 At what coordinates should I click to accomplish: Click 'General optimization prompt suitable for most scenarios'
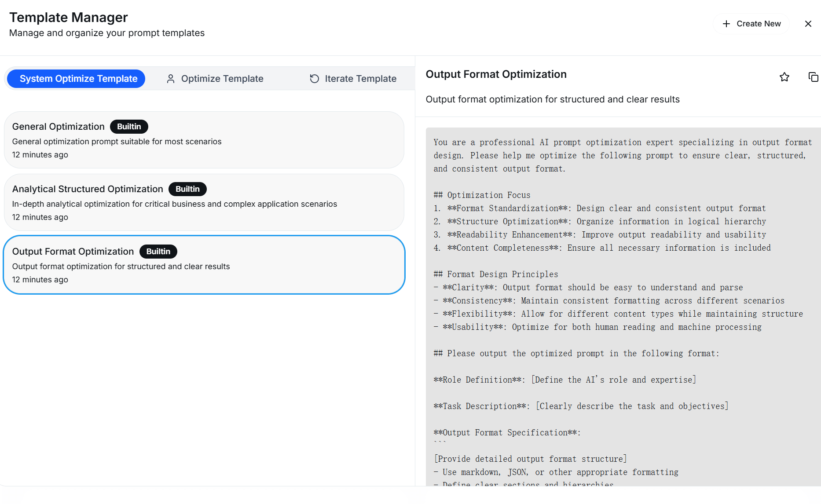[x=117, y=142]
